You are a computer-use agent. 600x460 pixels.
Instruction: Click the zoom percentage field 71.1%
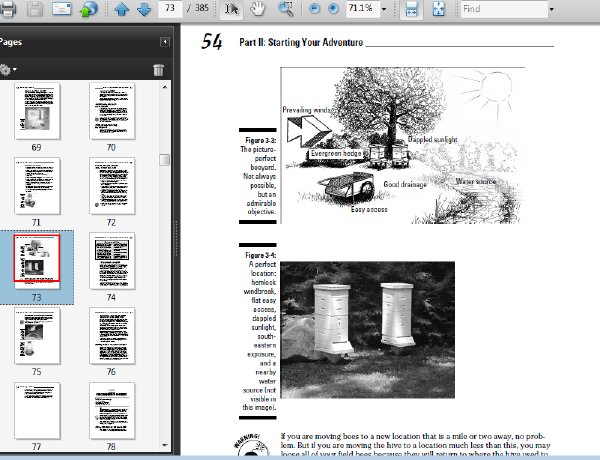[363, 8]
